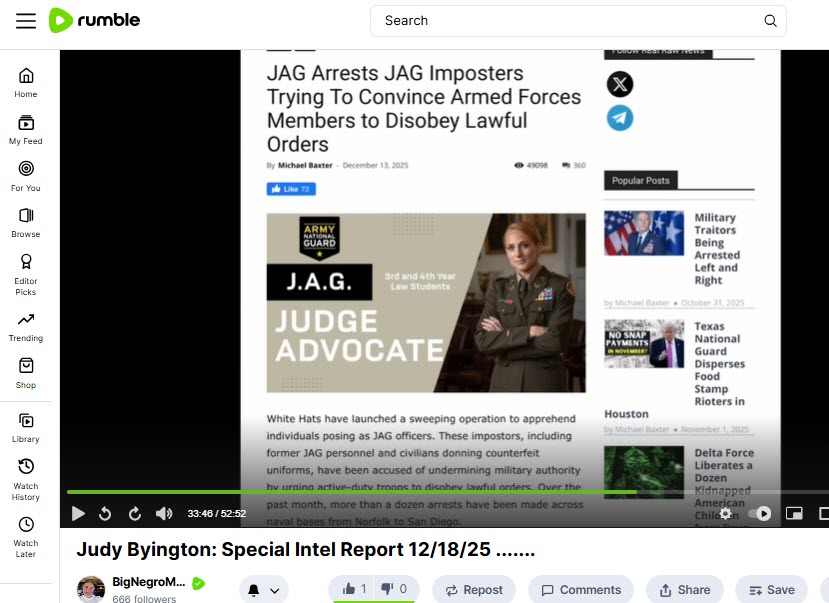Open Home in the sidebar
Viewport: 829px width, 603px height.
click(25, 83)
